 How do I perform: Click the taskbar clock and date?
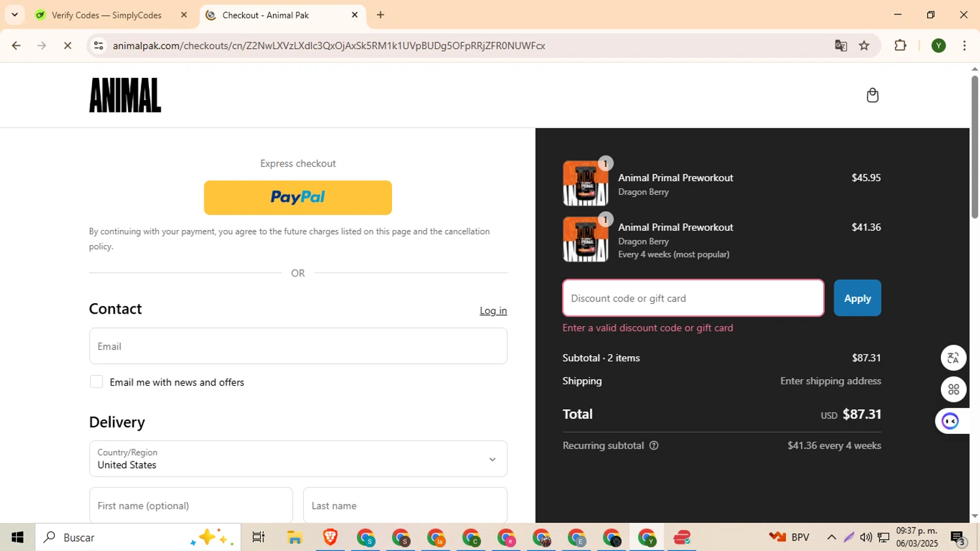pos(917,537)
